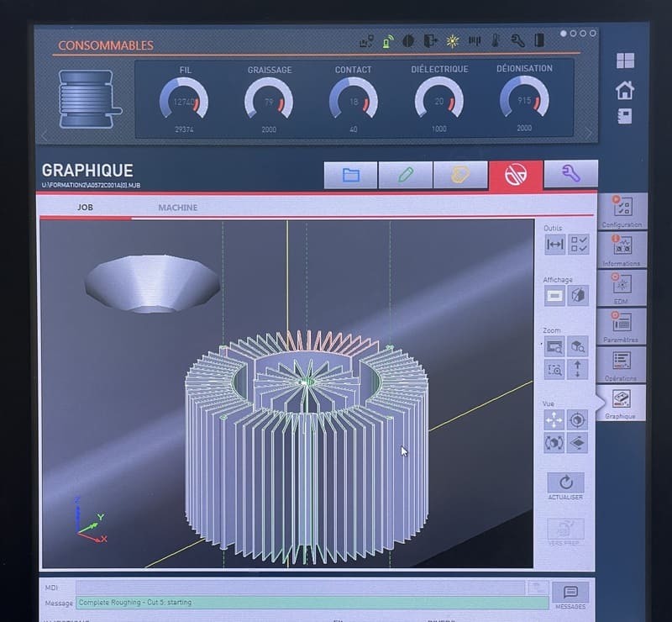
Task: Click the FIL wire consumption gauge
Action: (184, 100)
